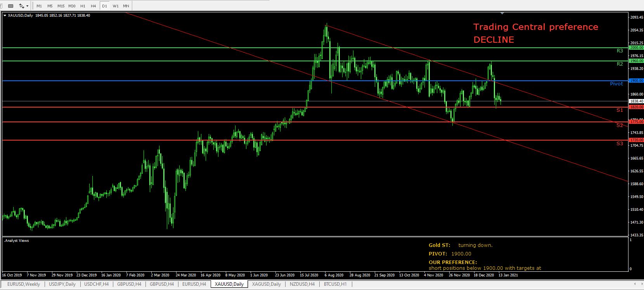Click the R2 resistance label
This screenshot has width=644, height=290.
pos(620,64)
